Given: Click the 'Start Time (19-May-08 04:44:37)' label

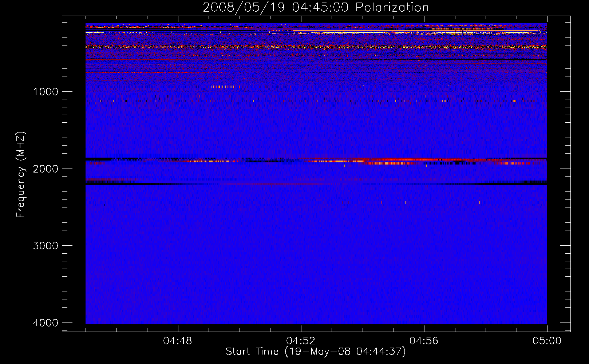Looking at the screenshot, I should point(316,352).
